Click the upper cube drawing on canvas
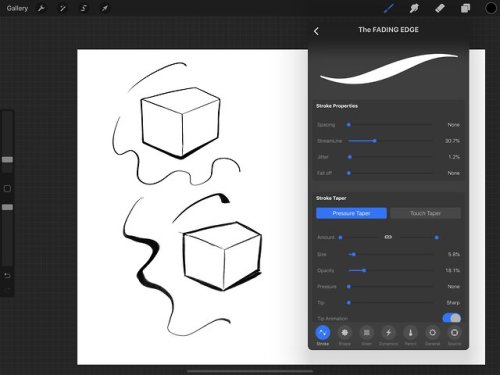Image resolution: width=500 pixels, height=375 pixels. point(180,123)
